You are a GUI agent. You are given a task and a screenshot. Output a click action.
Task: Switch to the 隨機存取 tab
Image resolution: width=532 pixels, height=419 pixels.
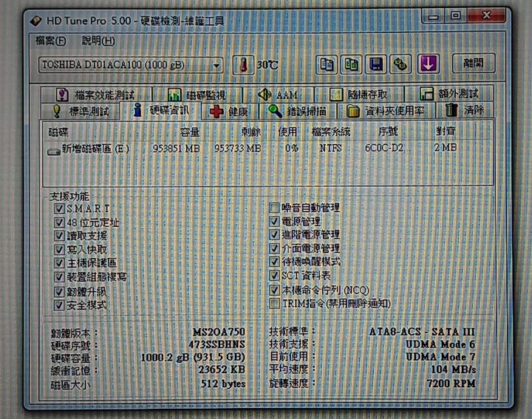[359, 95]
